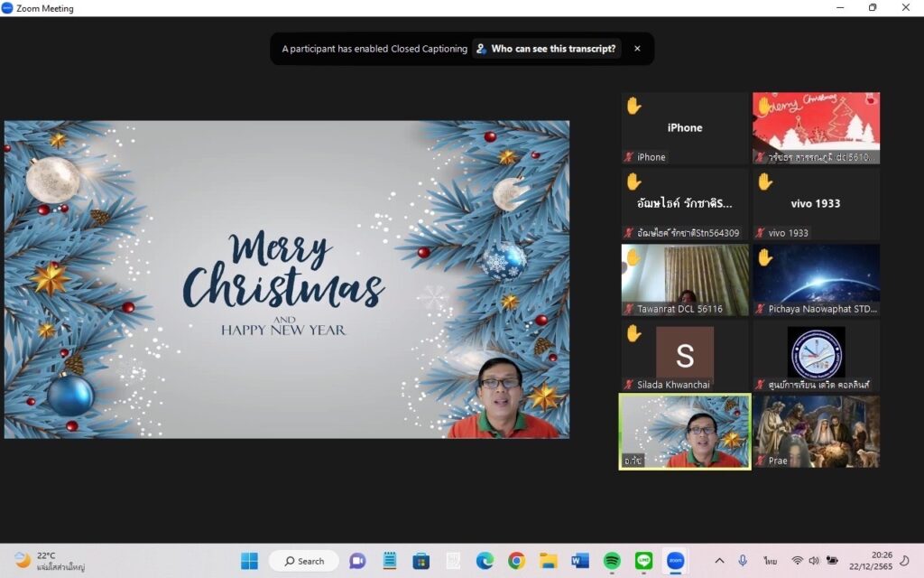
Task: Open the clock and date calendar flyout
Action: 882,561
